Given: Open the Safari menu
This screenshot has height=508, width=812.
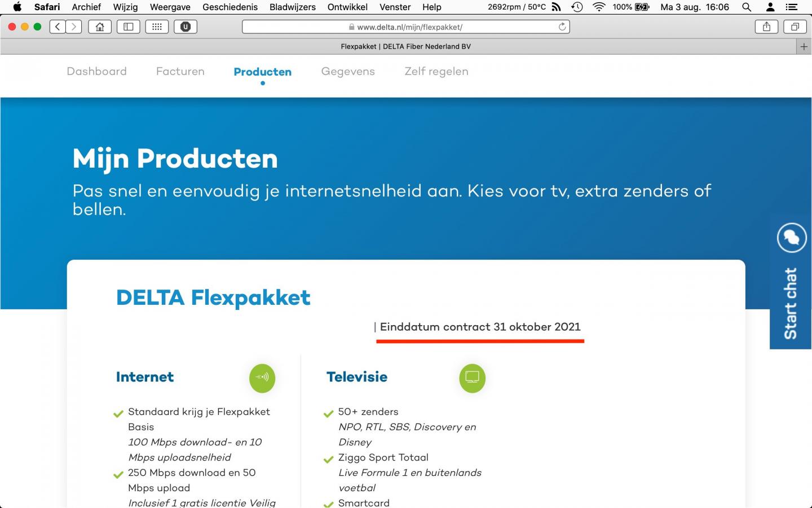Looking at the screenshot, I should 47,7.
